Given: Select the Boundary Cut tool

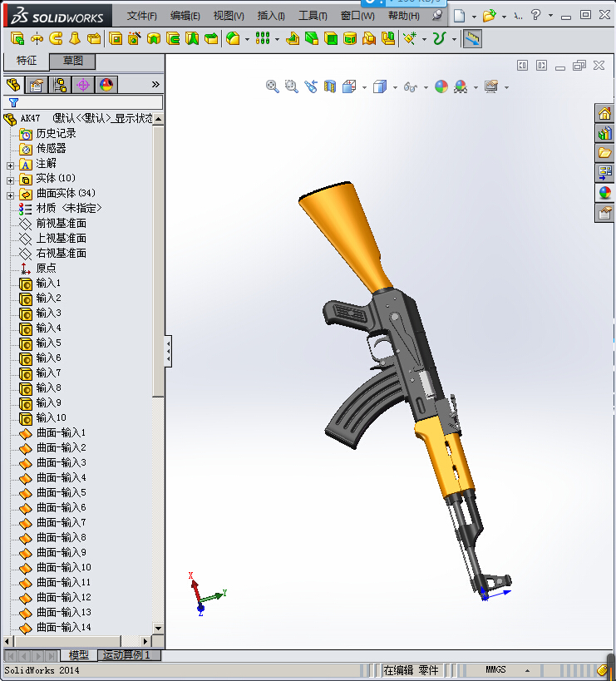Looking at the screenshot, I should pos(211,38).
